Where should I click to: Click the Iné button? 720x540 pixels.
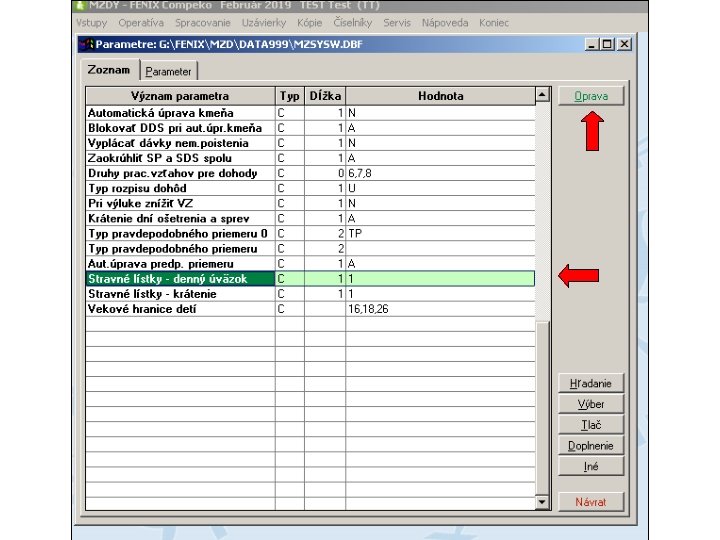(591, 467)
